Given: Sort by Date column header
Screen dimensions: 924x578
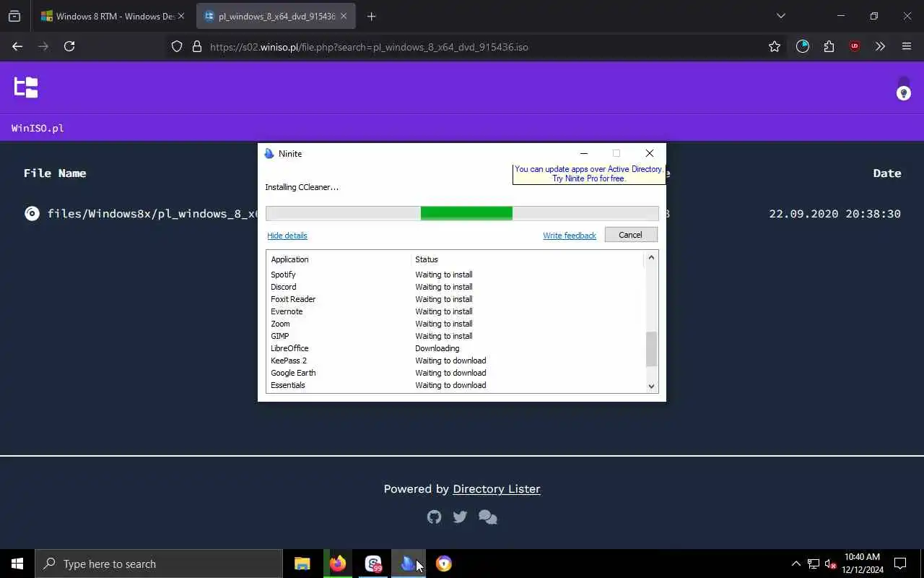Looking at the screenshot, I should click(886, 173).
